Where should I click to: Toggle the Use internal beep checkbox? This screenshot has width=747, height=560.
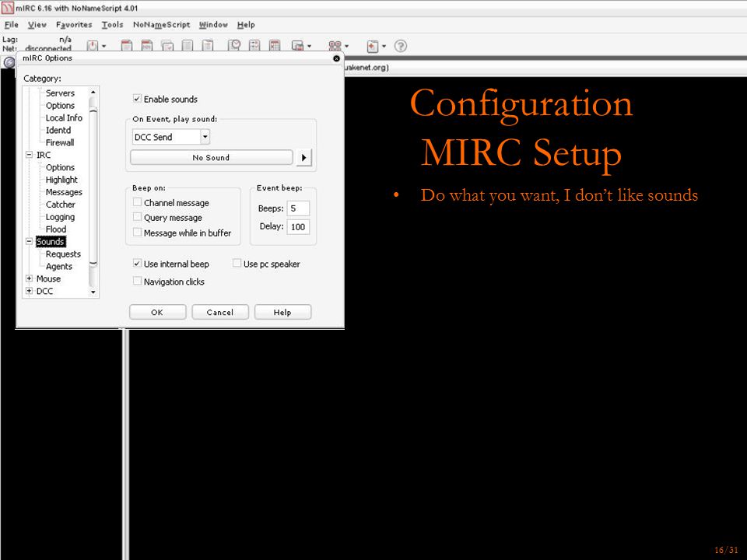137,264
